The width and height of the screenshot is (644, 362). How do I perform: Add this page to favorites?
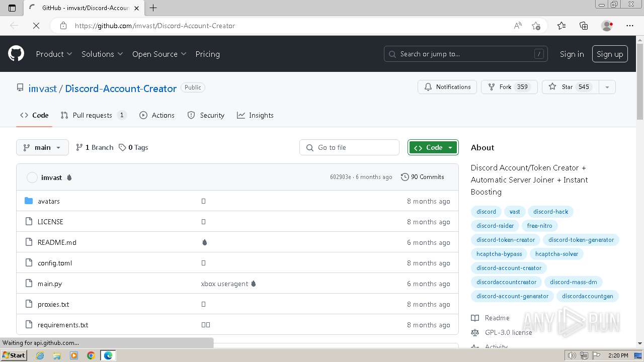pyautogui.click(x=536, y=26)
